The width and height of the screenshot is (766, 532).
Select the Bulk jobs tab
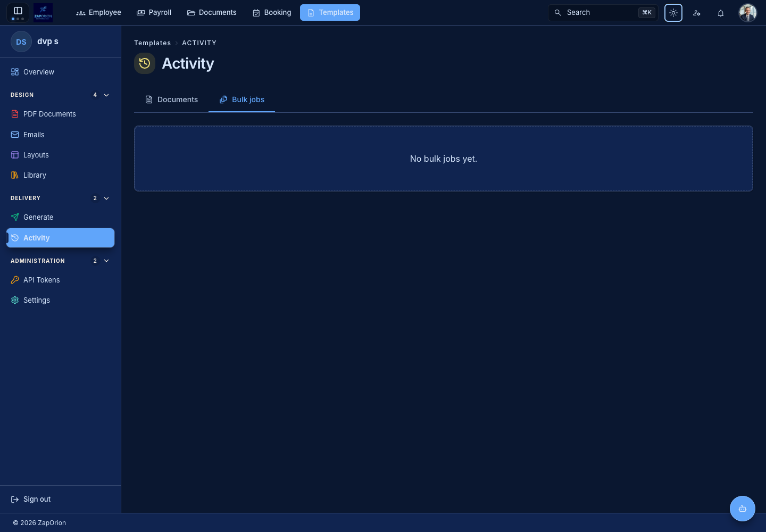coord(242,99)
